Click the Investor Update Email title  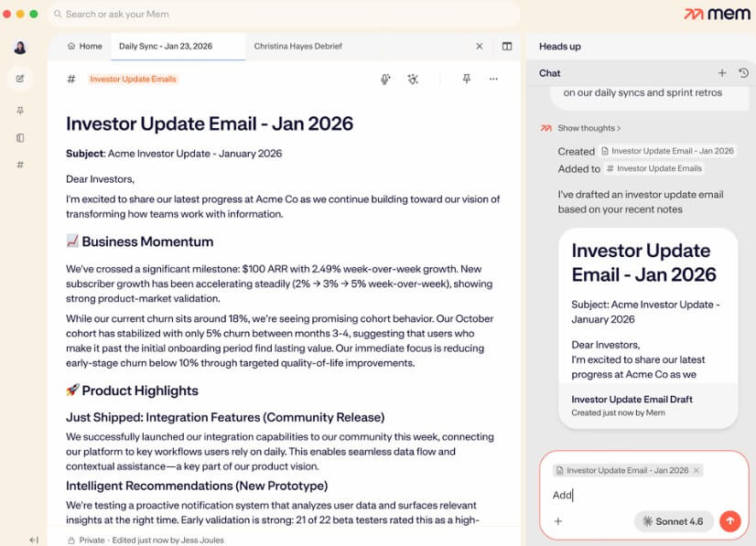[210, 123]
